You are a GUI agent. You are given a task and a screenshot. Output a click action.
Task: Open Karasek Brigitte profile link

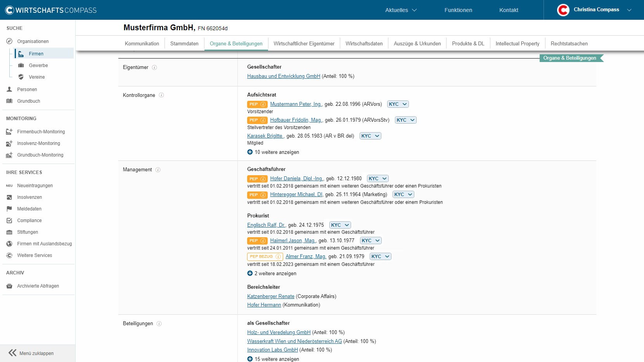point(265,136)
